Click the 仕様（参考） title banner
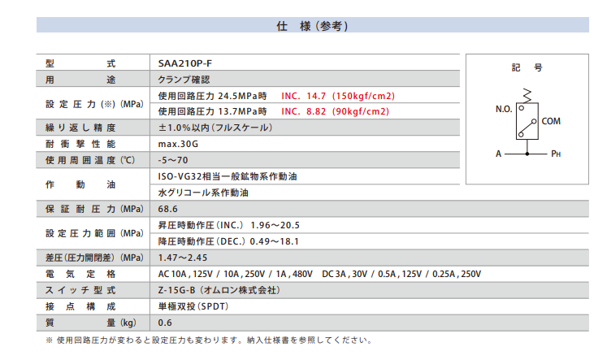607x364 pixels. [313, 26]
